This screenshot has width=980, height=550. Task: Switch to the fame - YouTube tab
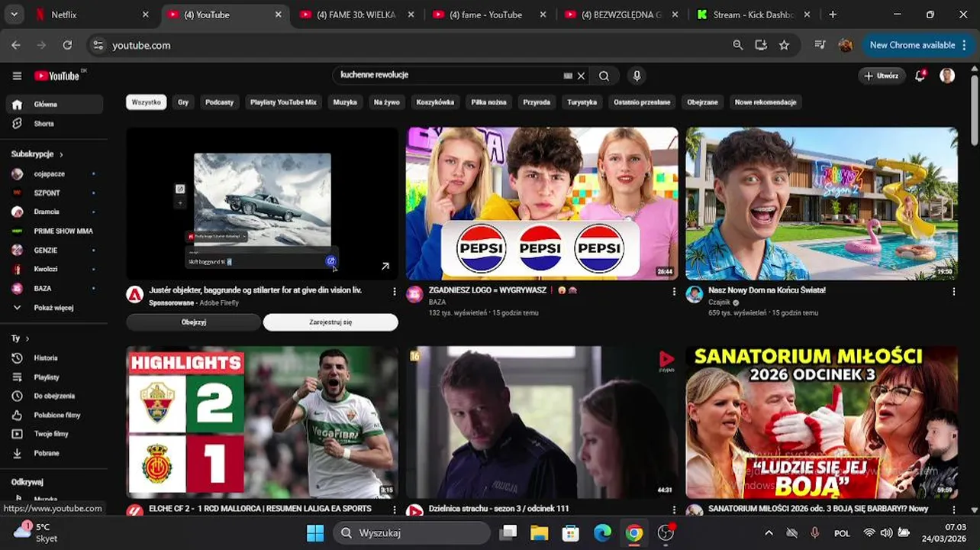click(x=489, y=15)
